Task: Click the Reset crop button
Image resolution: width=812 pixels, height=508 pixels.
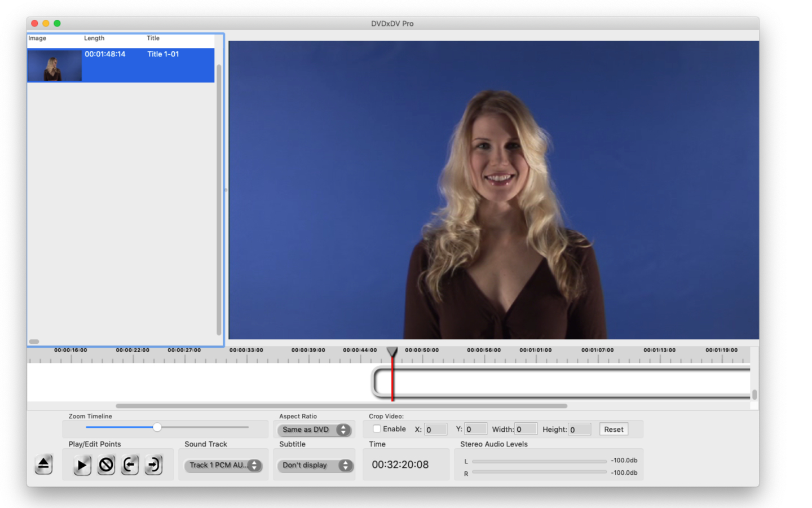Action: [614, 430]
